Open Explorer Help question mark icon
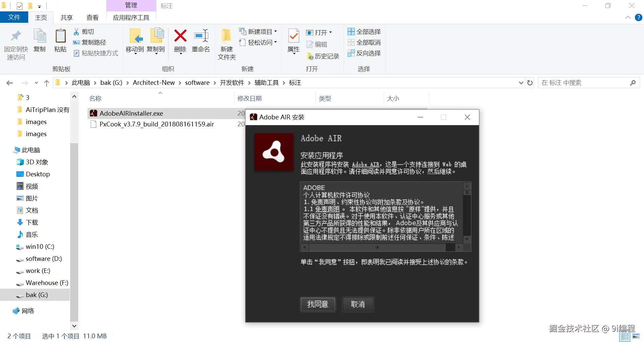644x342 pixels. [x=639, y=17]
